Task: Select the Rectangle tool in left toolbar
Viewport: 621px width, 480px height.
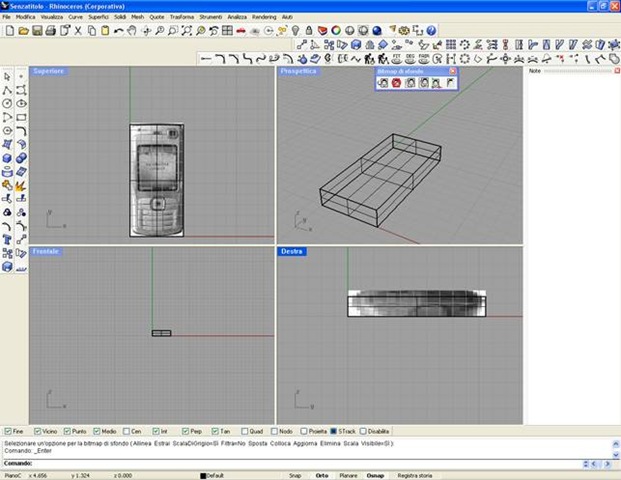Action: pos(21,116)
